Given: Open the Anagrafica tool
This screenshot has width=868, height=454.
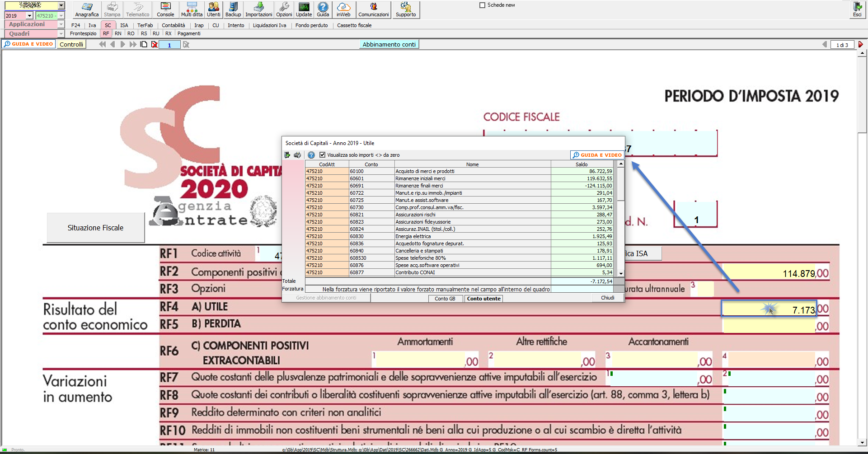Looking at the screenshot, I should (87, 9).
